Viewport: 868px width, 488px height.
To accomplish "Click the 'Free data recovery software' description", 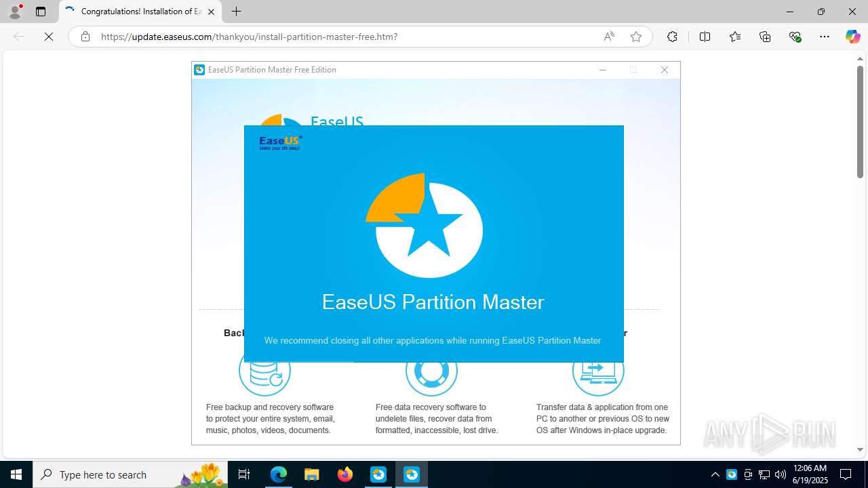I will point(437,419).
